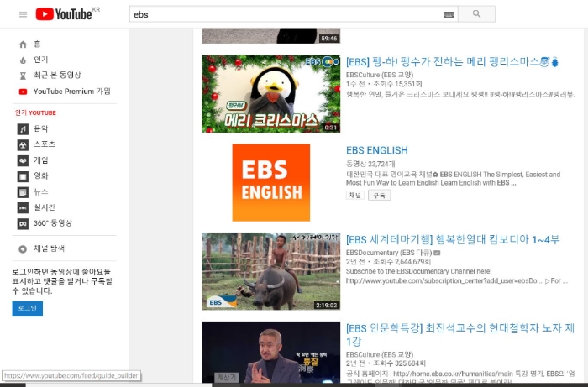Open the Trending (인기) sidebar item
Screen dimensions: 588x387
pos(39,60)
